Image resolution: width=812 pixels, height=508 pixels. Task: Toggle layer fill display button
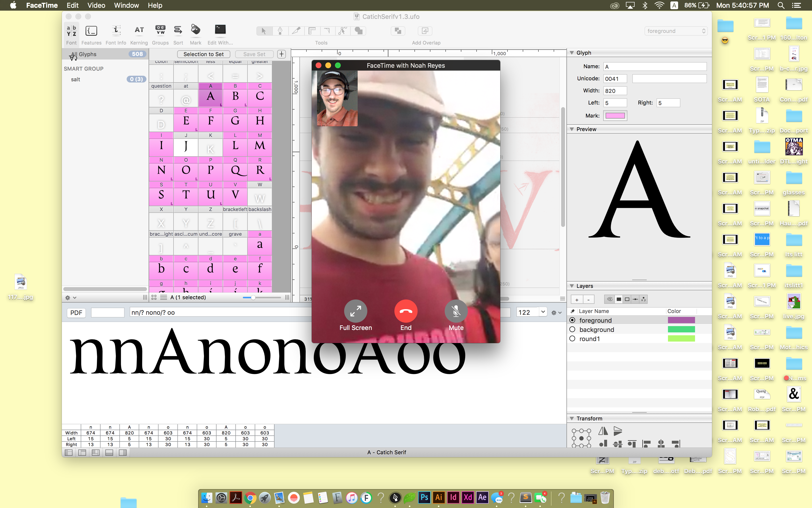click(x=619, y=299)
